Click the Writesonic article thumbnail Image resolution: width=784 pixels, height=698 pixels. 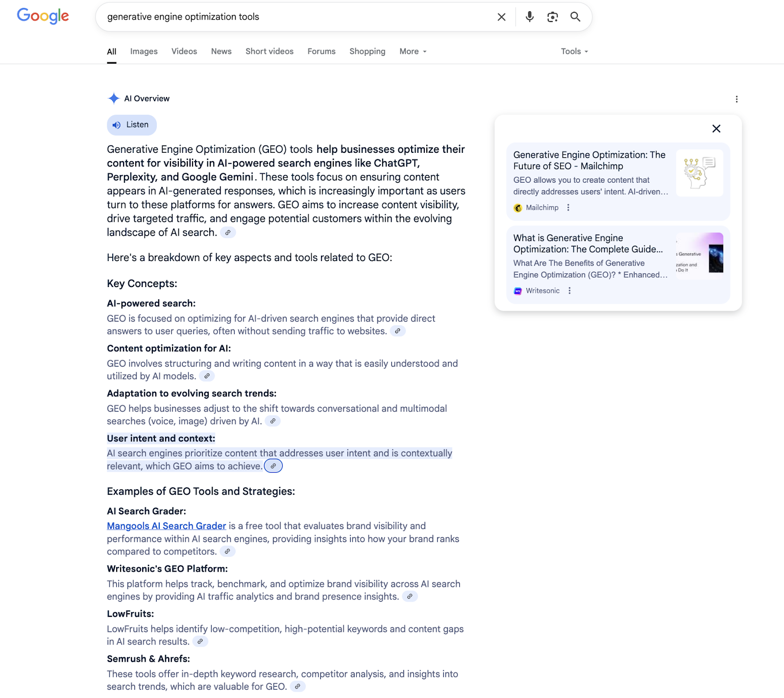point(700,256)
